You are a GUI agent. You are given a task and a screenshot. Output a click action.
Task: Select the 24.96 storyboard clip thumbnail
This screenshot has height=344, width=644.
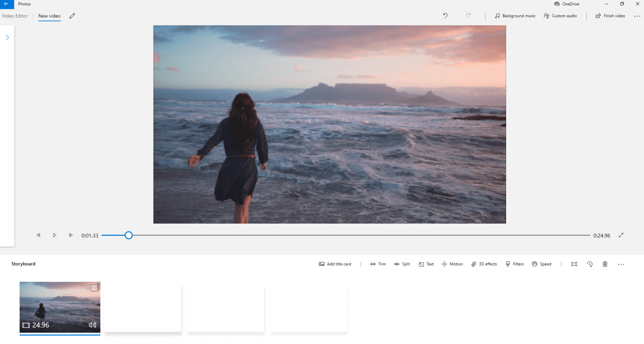[x=60, y=308]
